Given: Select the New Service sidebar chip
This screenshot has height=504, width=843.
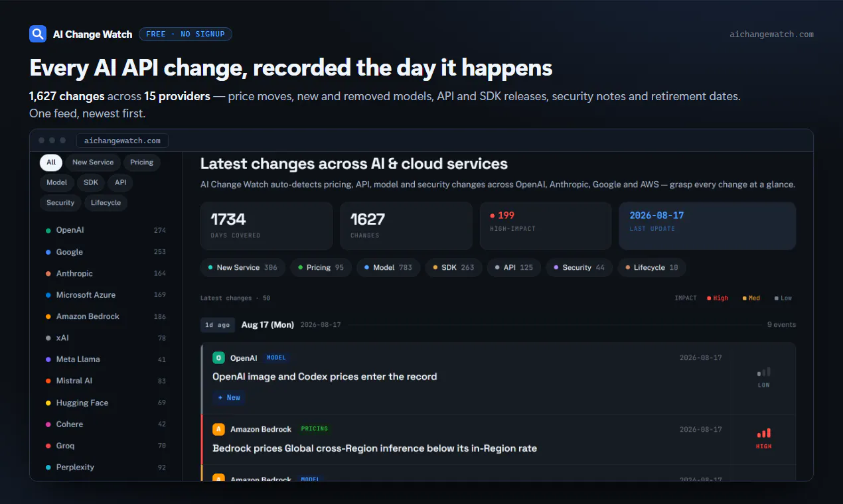Looking at the screenshot, I should (93, 162).
